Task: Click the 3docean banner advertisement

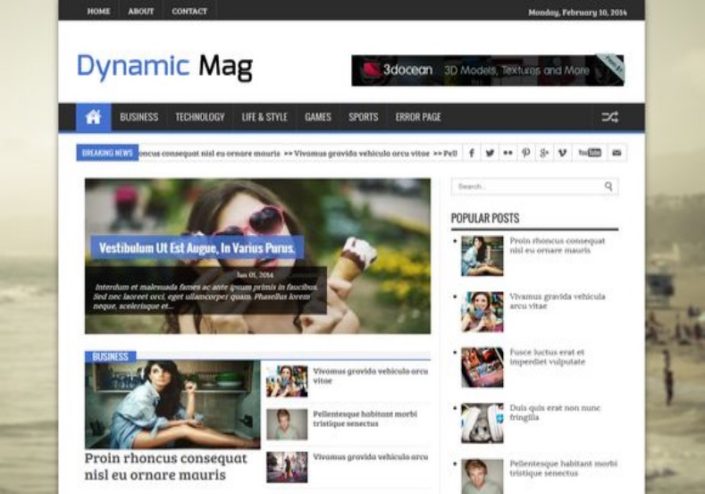Action: 488,71
